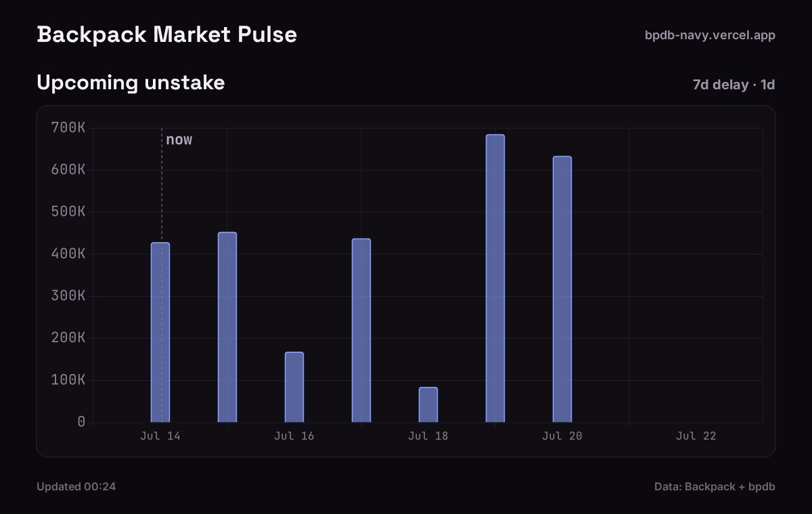Click the 600K y-axis label
Image resolution: width=812 pixels, height=514 pixels.
tap(68, 170)
